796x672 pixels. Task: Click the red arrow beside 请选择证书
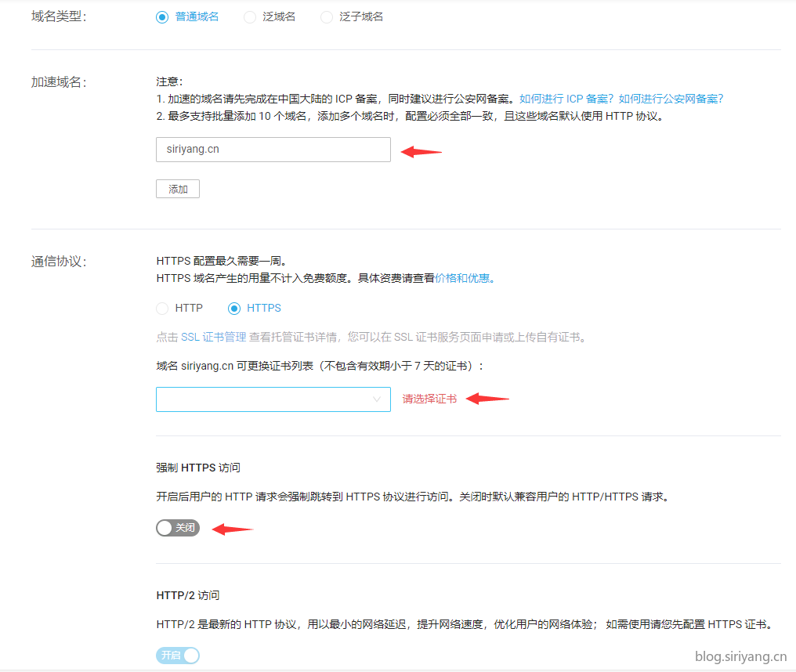click(x=487, y=399)
